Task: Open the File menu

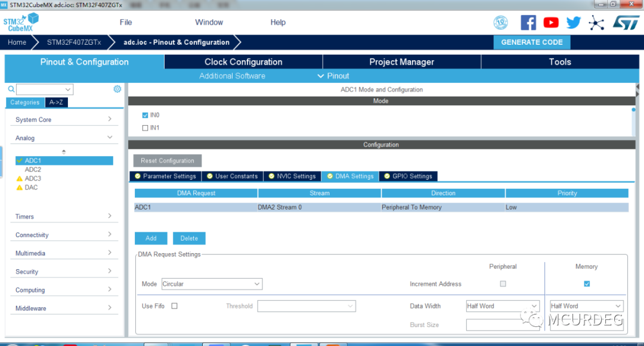Action: (x=126, y=23)
